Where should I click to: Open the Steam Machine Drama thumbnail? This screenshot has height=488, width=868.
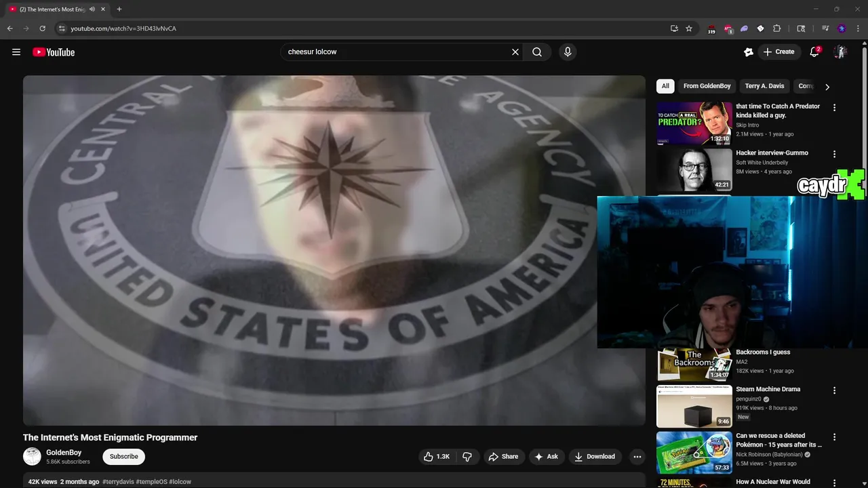coord(694,406)
